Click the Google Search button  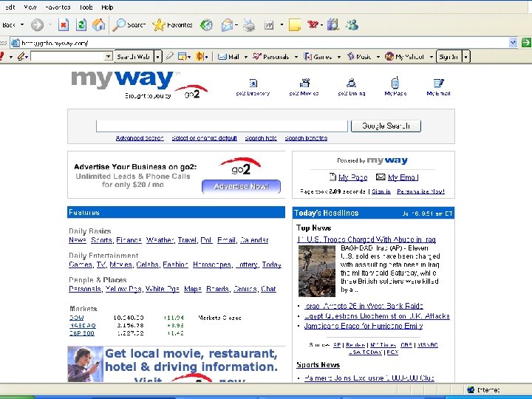(386, 126)
